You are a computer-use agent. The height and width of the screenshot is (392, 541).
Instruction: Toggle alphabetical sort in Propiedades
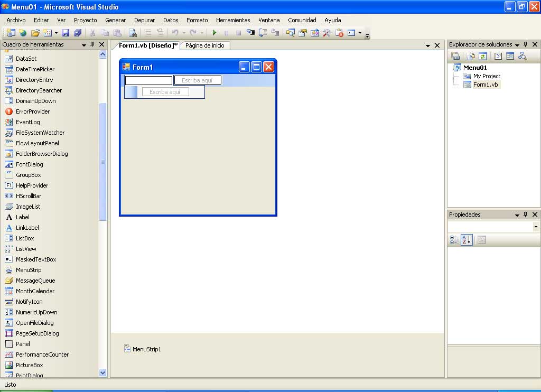click(x=467, y=240)
